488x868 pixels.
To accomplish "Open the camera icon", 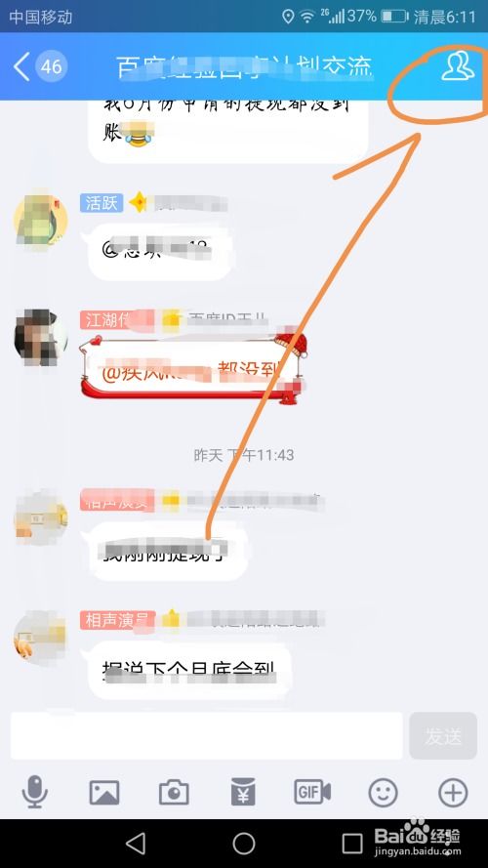I will coord(174,792).
